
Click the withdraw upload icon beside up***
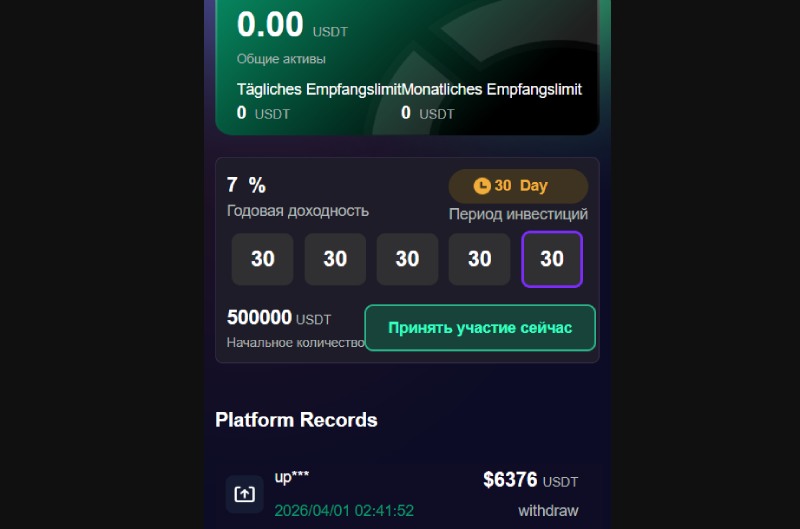[244, 494]
